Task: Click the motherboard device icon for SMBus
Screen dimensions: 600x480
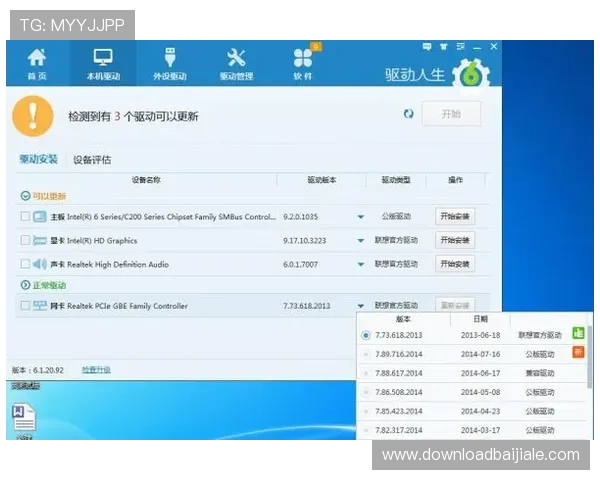Action: coord(39,217)
